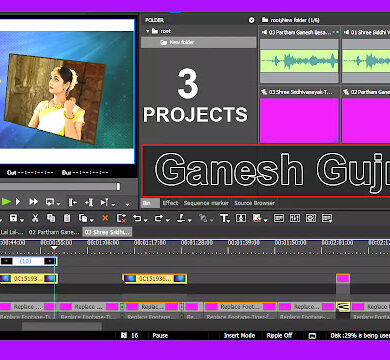Click the Paste-at-cursor icon beside the clipboard
This screenshot has height=360, width=390.
(x=83, y=218)
